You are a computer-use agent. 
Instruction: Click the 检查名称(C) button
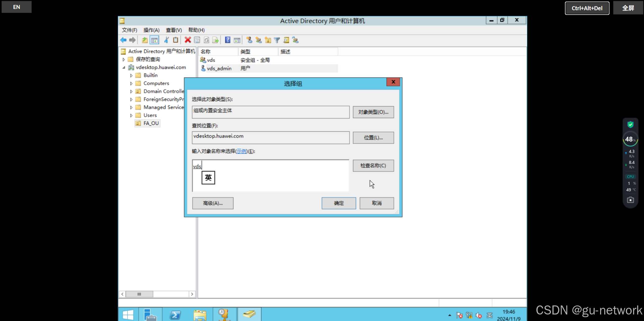pyautogui.click(x=373, y=165)
